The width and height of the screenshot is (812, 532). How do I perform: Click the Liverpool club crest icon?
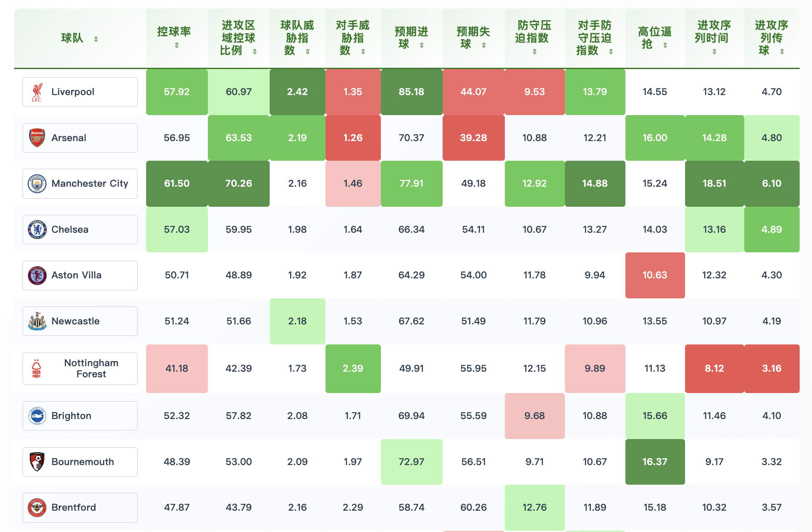click(x=37, y=92)
